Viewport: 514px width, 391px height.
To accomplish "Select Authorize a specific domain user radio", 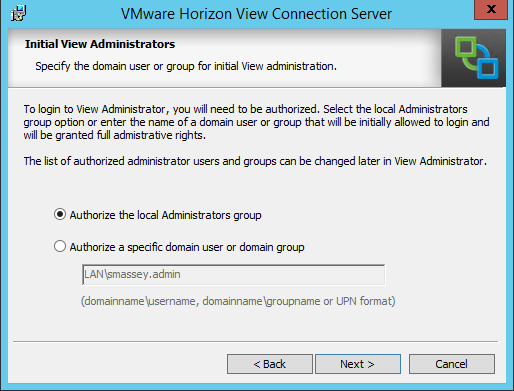I will (x=60, y=246).
